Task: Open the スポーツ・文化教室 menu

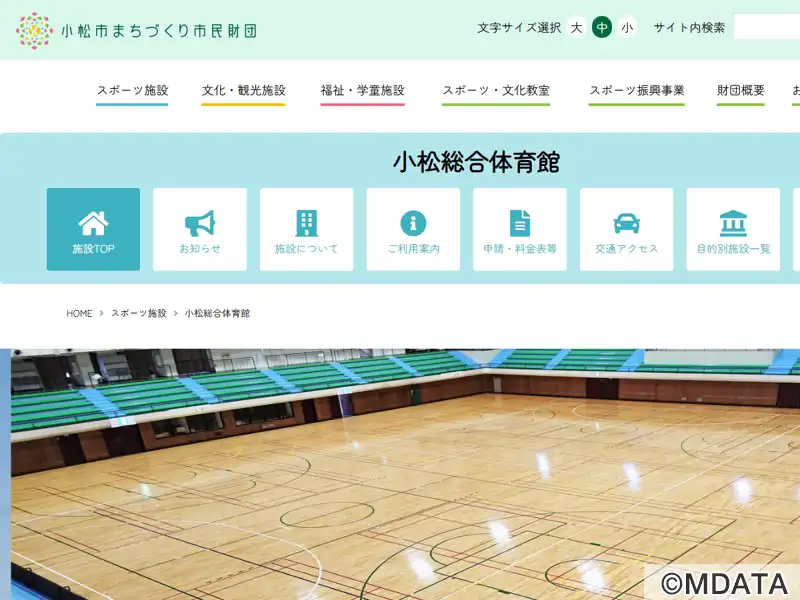Action: tap(496, 93)
